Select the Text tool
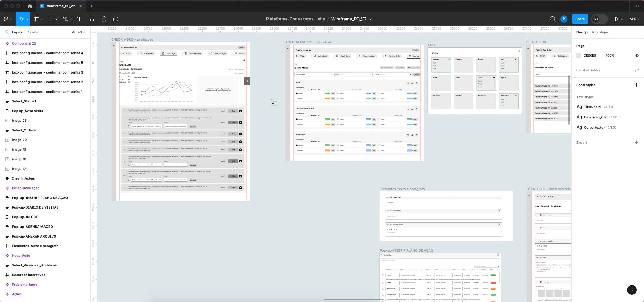The width and height of the screenshot is (644, 302). click(80, 19)
